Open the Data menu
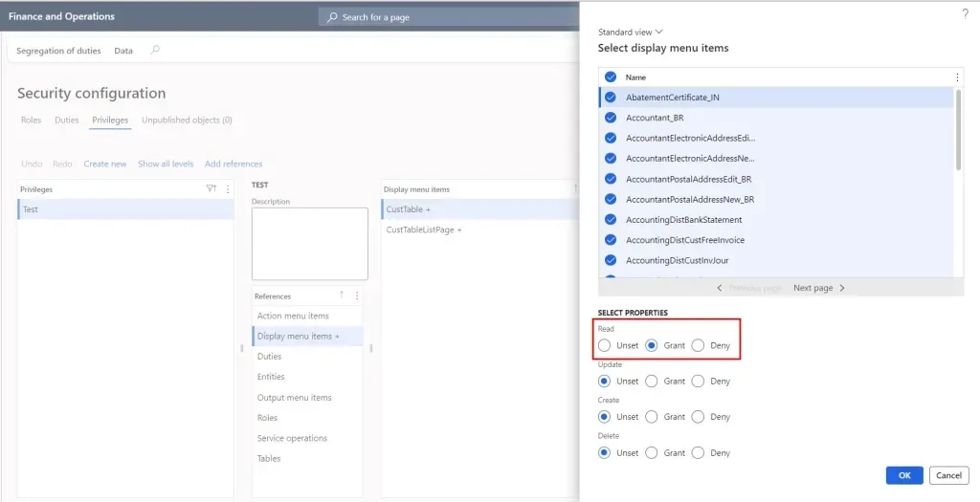Image resolution: width=980 pixels, height=502 pixels. 123,51
